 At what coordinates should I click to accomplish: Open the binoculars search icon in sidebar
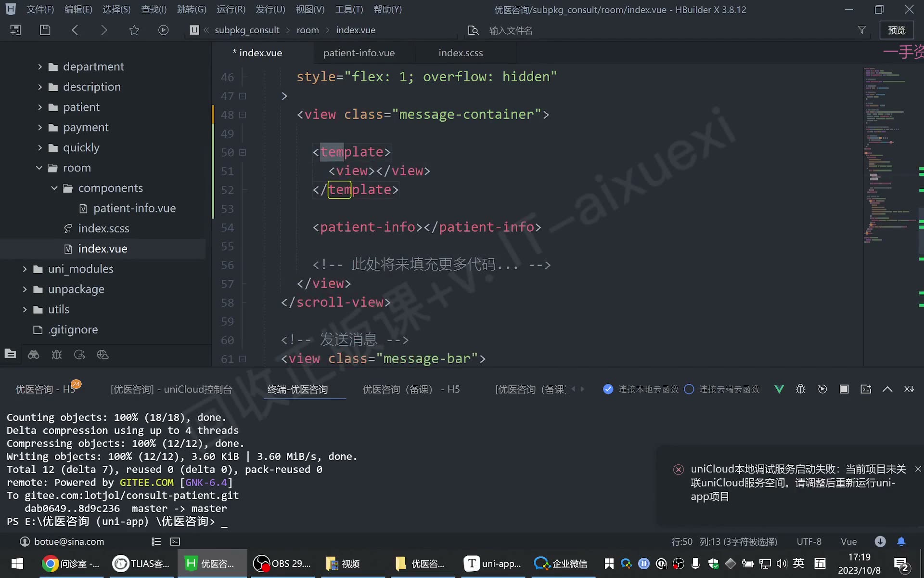(33, 355)
